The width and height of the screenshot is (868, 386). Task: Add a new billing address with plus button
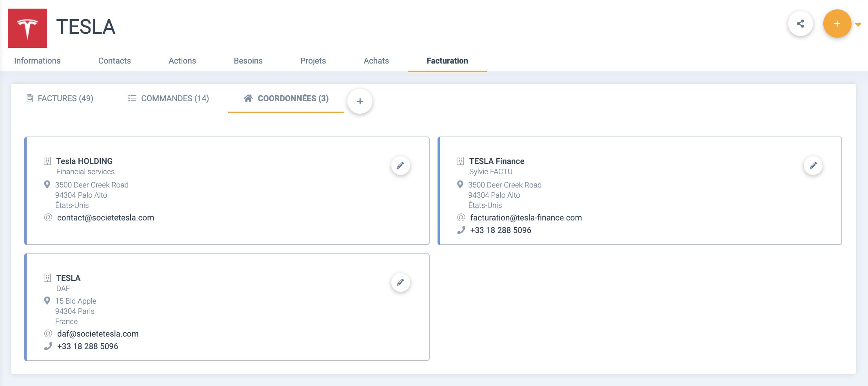click(x=360, y=101)
